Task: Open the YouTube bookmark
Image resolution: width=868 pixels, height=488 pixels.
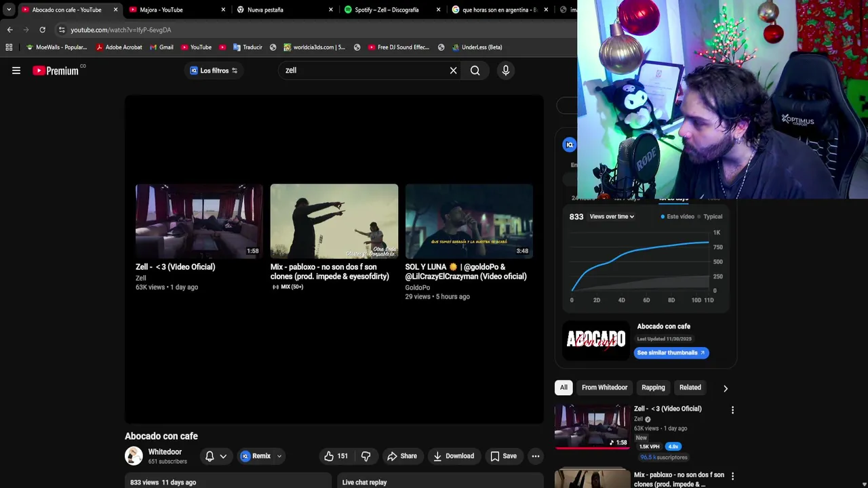Action: coord(197,47)
